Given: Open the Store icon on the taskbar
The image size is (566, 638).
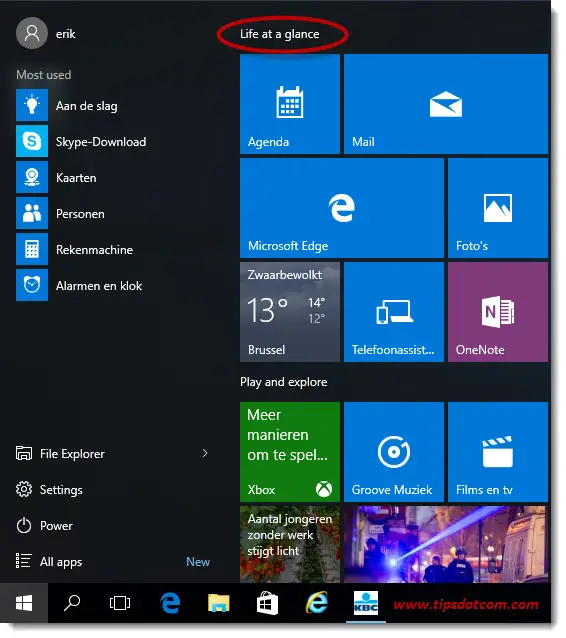Looking at the screenshot, I should (x=267, y=603).
